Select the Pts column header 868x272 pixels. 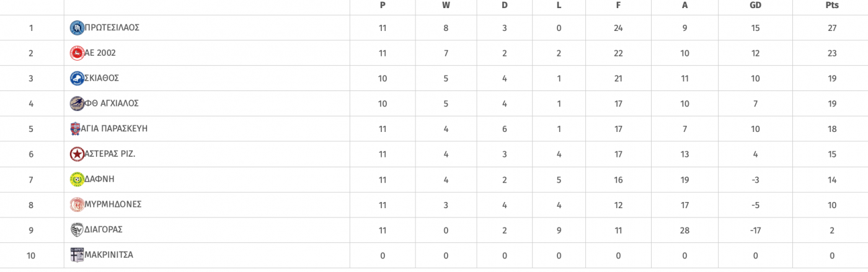(832, 5)
